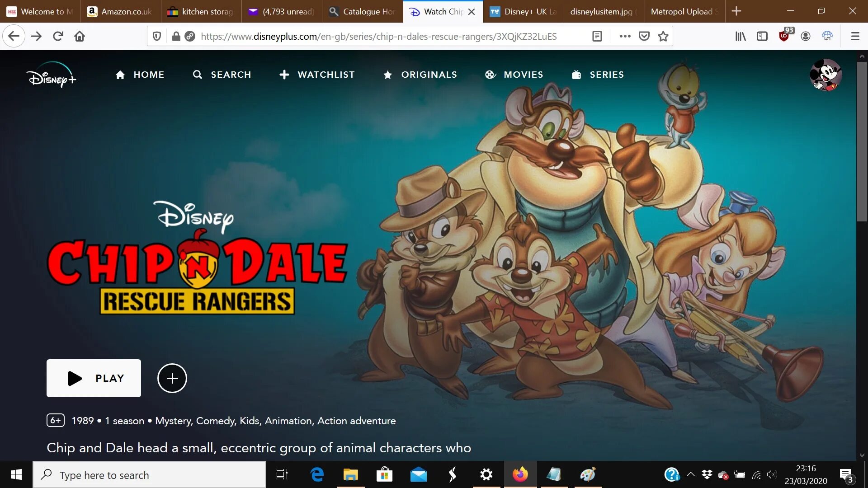
Task: Open Mail app from taskbar
Action: pos(418,474)
